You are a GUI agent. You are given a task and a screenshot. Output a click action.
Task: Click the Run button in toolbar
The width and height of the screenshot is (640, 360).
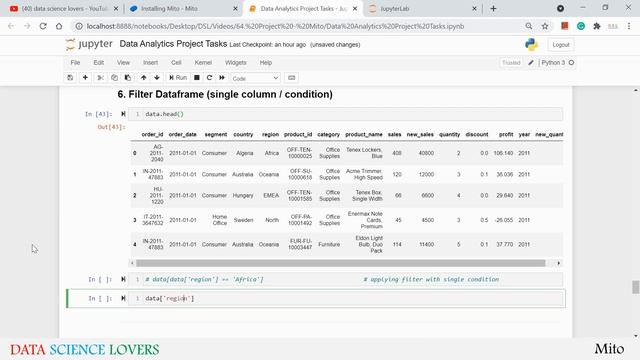178,78
